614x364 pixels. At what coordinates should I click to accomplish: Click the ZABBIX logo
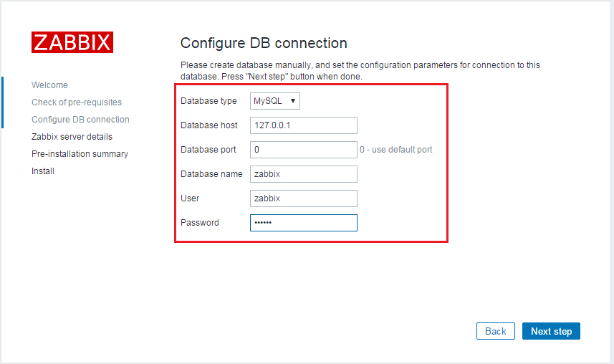(72, 42)
